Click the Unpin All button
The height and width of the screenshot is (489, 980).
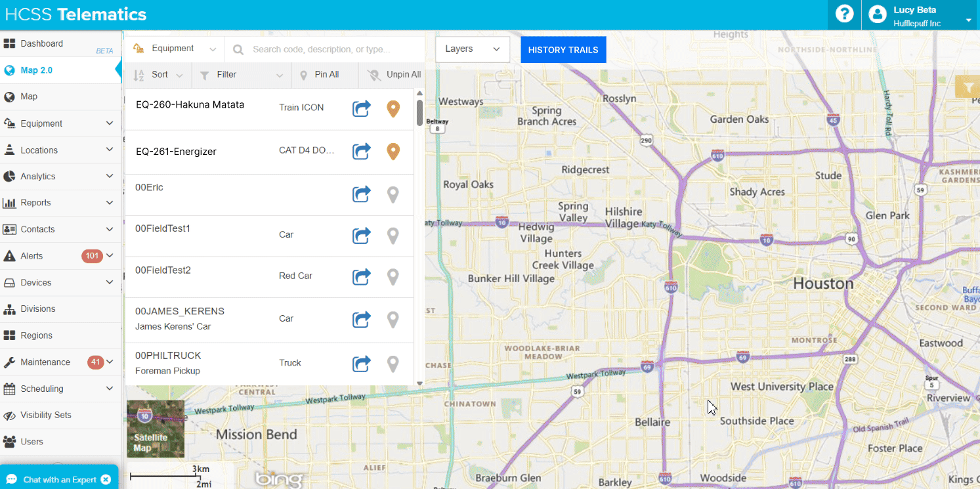393,75
